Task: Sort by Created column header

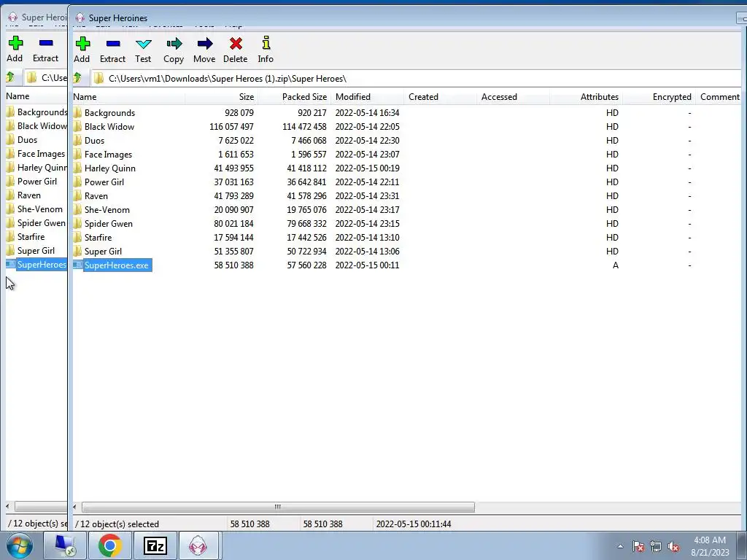Action: pyautogui.click(x=440, y=97)
